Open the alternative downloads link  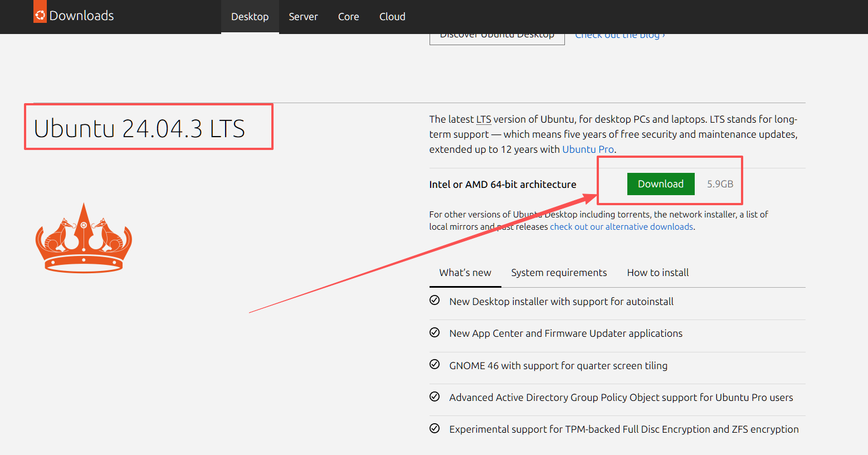(621, 227)
